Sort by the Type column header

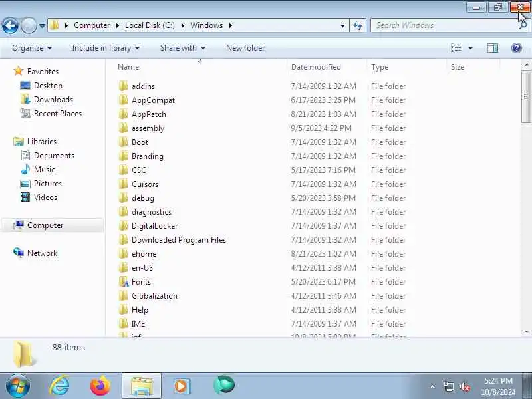(406, 67)
